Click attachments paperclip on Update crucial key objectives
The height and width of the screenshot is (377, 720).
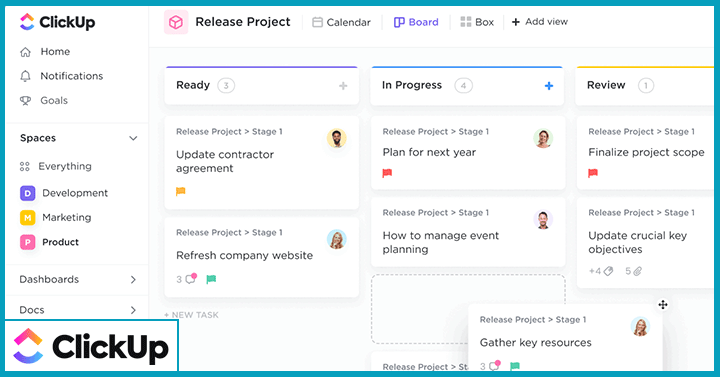tap(637, 271)
